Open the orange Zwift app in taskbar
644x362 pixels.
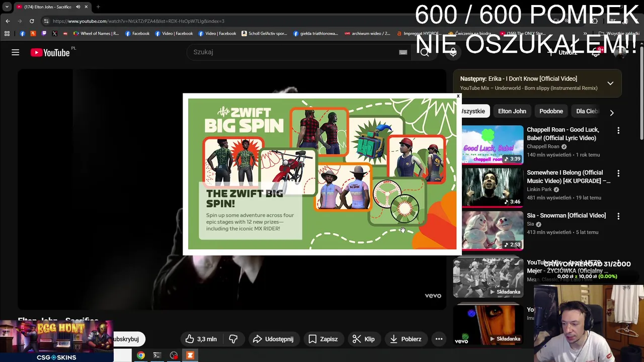190,355
